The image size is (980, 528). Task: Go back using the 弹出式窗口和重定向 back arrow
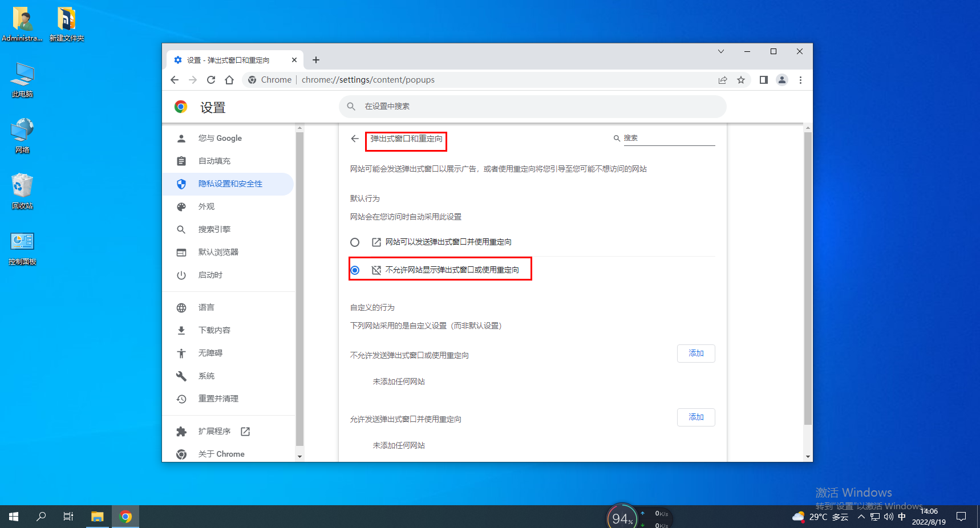pos(354,138)
